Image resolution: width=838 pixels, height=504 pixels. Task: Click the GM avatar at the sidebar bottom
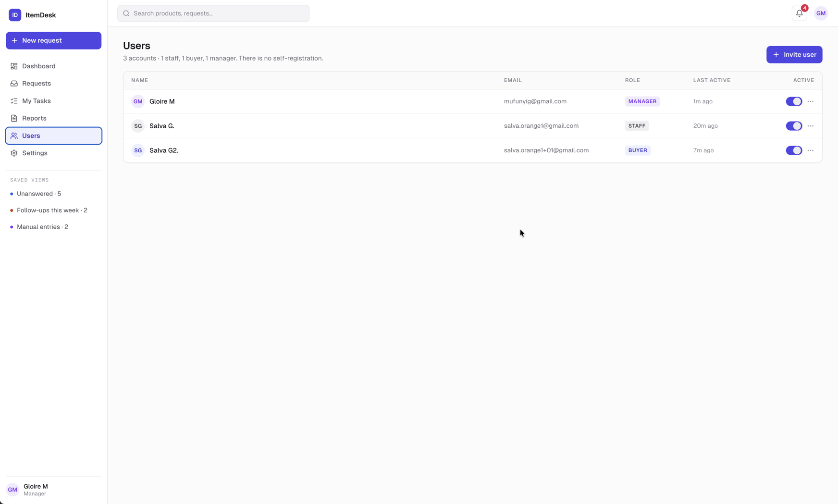[x=12, y=490]
